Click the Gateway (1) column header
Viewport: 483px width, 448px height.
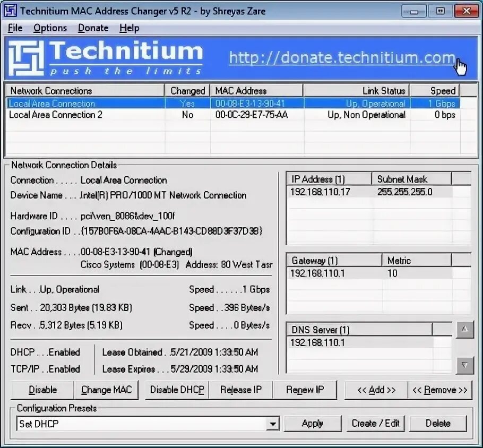click(x=334, y=261)
